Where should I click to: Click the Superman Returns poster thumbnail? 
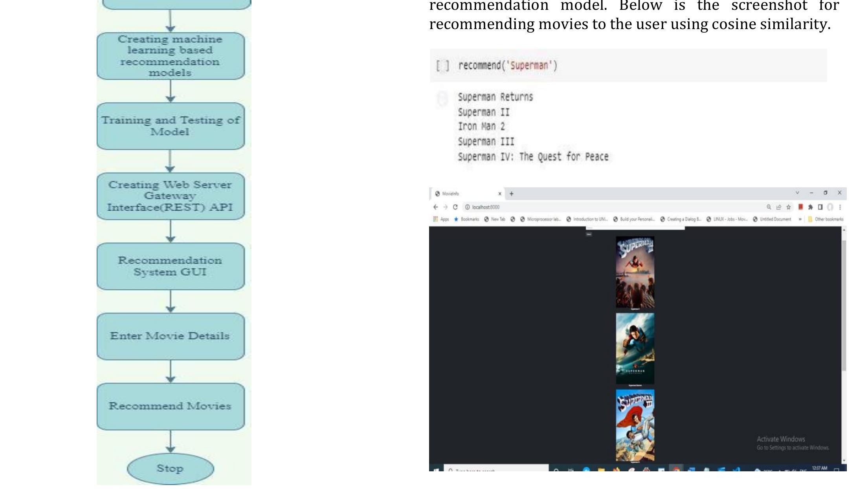635,348
